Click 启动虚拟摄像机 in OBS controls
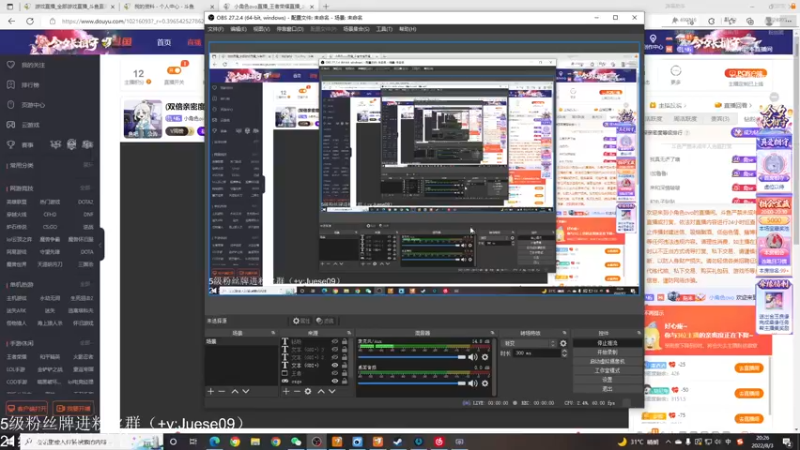The width and height of the screenshot is (800, 450). click(x=607, y=362)
